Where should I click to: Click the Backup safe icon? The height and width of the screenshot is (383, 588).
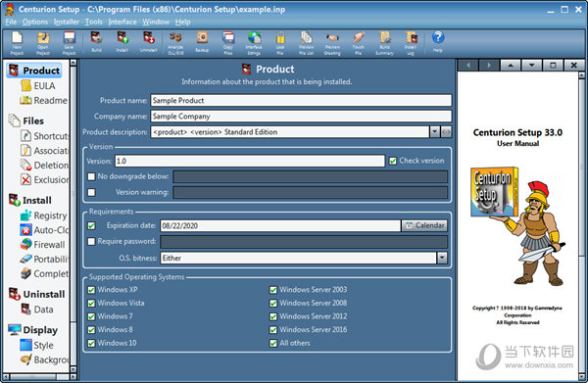tap(202, 42)
